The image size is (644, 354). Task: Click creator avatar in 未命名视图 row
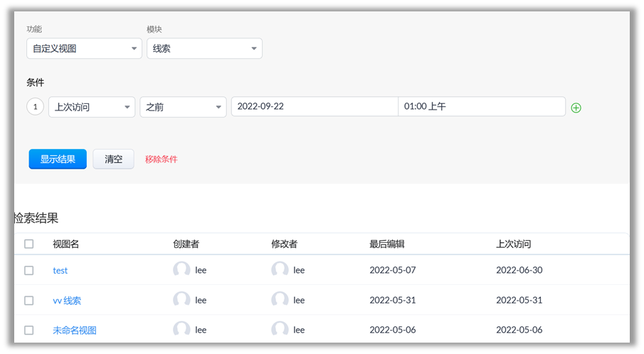click(182, 330)
